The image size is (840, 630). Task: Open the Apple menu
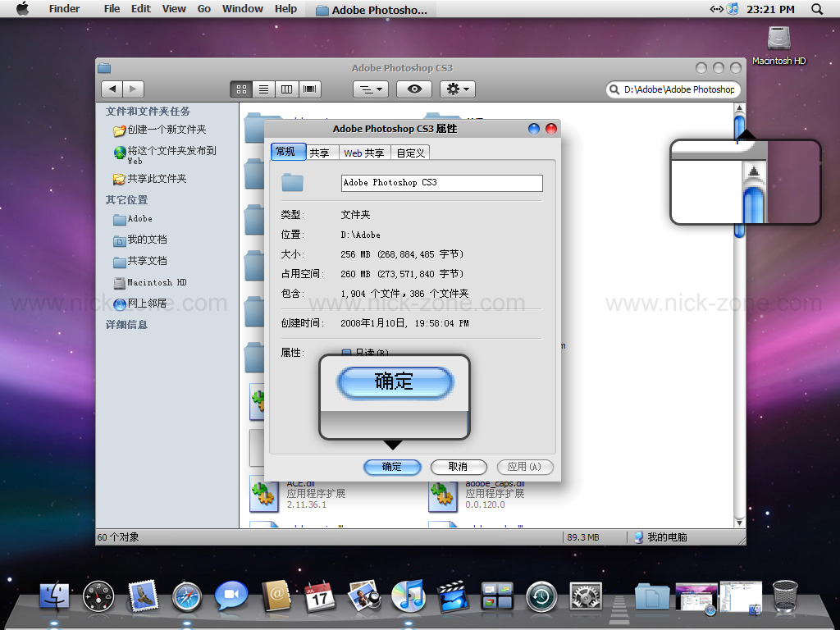pyautogui.click(x=22, y=8)
